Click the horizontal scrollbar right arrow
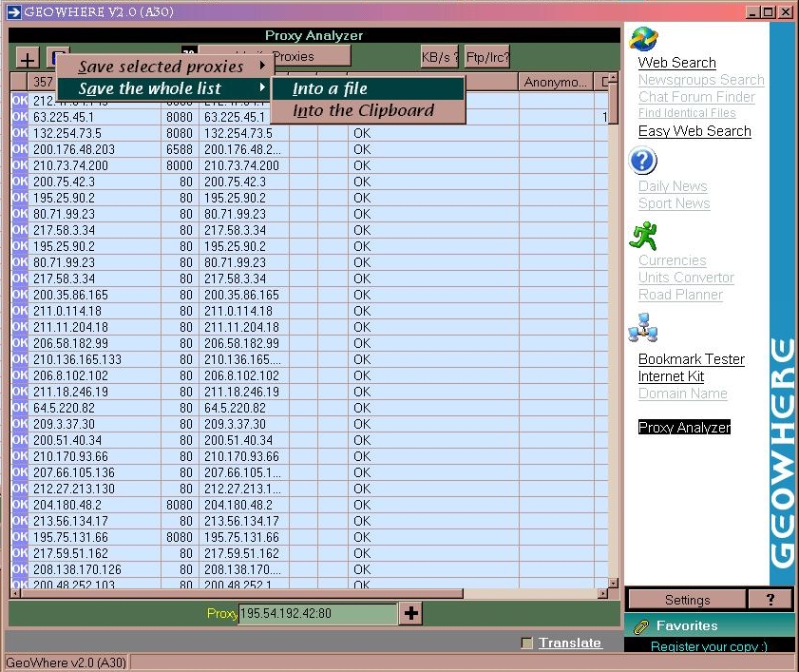Image resolution: width=799 pixels, height=672 pixels. (x=603, y=593)
